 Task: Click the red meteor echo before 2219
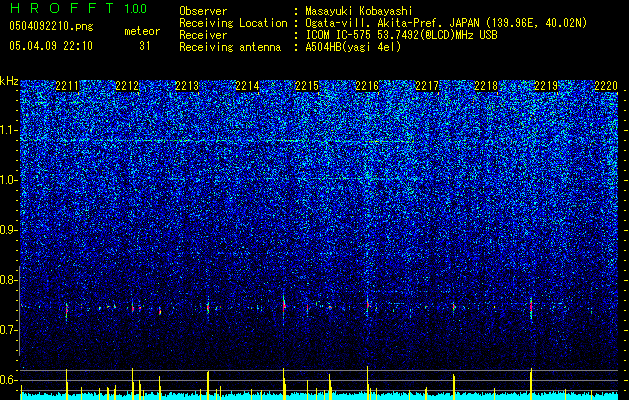coord(531,307)
